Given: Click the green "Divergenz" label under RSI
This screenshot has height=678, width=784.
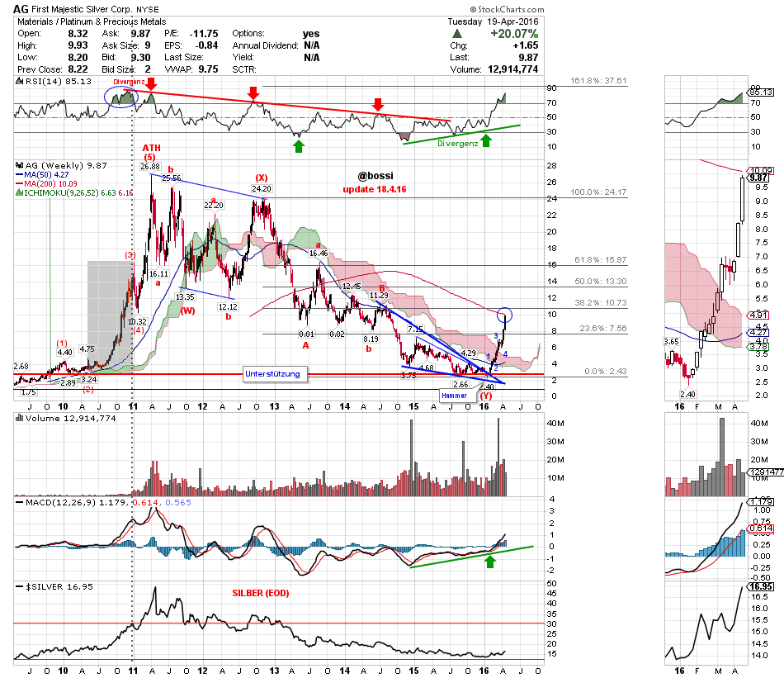Looking at the screenshot, I should (x=457, y=144).
